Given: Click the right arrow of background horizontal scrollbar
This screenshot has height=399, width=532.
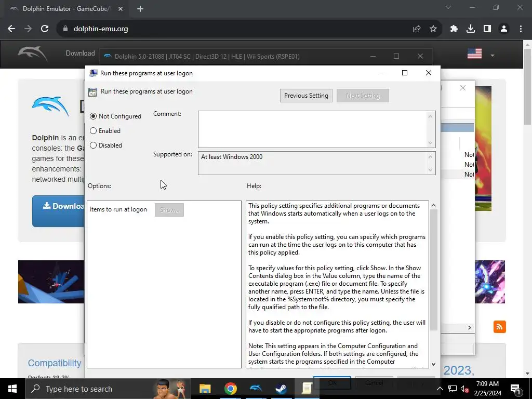Looking at the screenshot, I should tap(470, 327).
